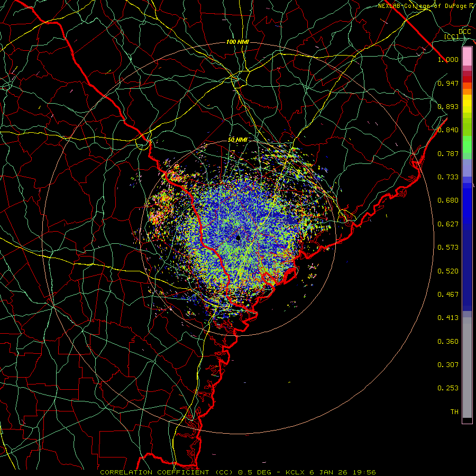The width and height of the screenshot is (476, 476).
Task: Click the TH threshold label in legend
Action: click(x=454, y=412)
